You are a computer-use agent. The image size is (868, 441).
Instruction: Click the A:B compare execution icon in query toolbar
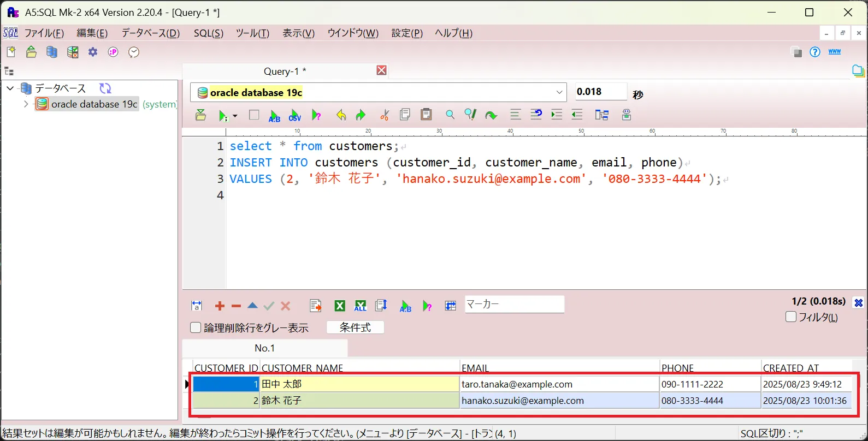point(275,115)
